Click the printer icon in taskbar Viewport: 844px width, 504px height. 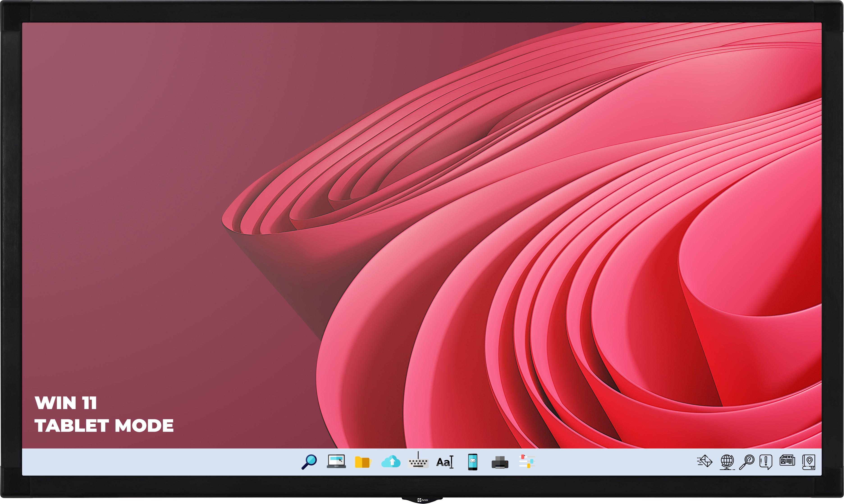coord(500,462)
